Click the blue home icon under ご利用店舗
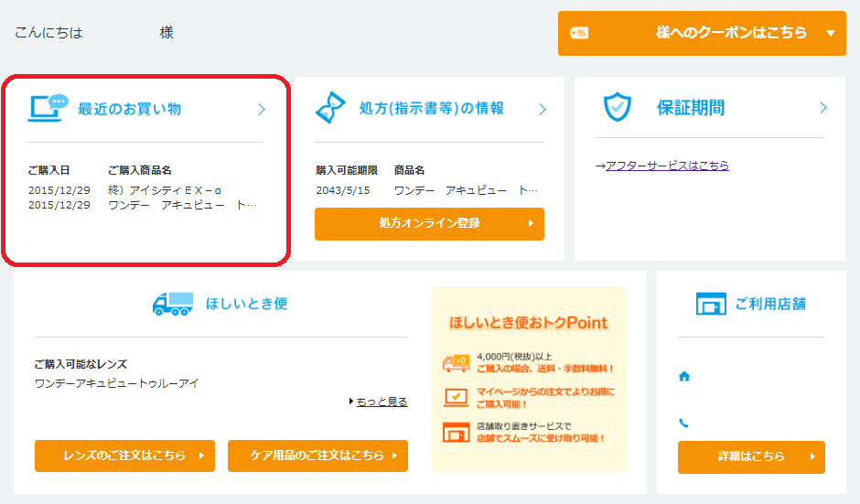860x504 pixels. point(684,376)
